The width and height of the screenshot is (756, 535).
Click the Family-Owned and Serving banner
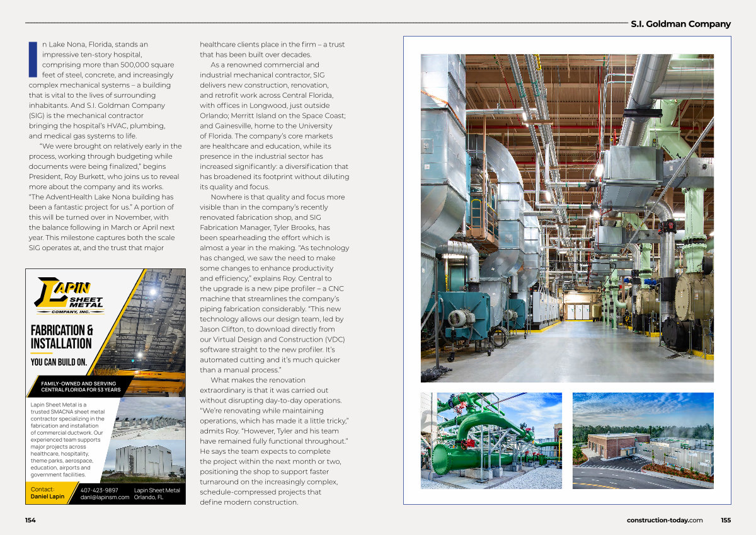[x=81, y=386]
